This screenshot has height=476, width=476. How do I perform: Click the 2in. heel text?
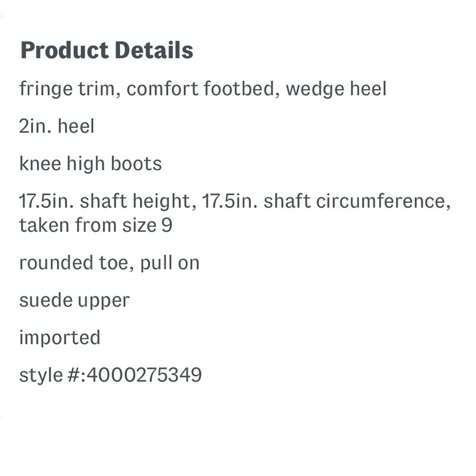[57, 126]
